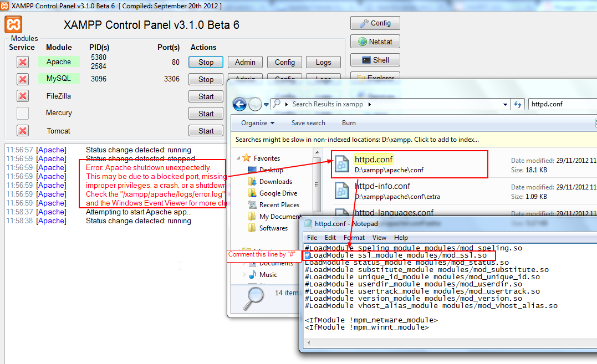The height and width of the screenshot is (364, 597).
Task: Select the httpd.conf file name
Action: tap(374, 160)
